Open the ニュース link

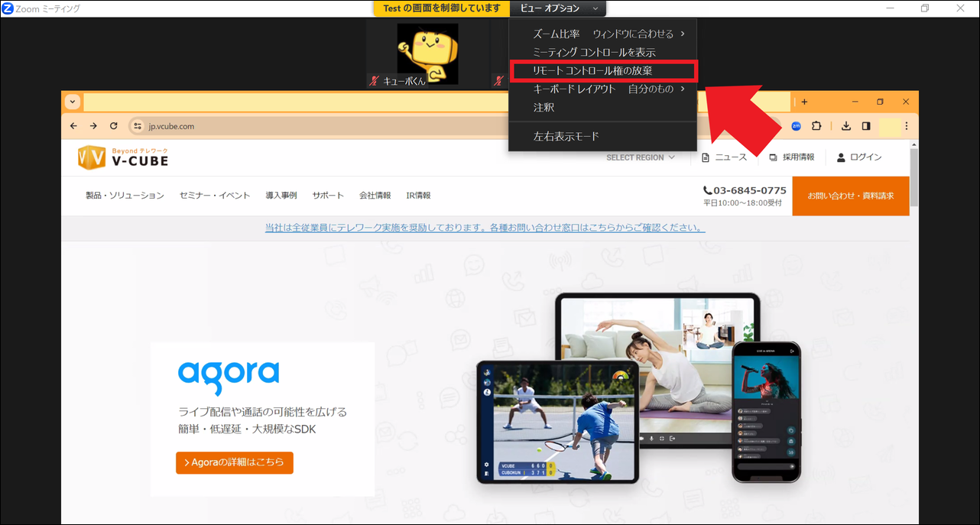(725, 157)
